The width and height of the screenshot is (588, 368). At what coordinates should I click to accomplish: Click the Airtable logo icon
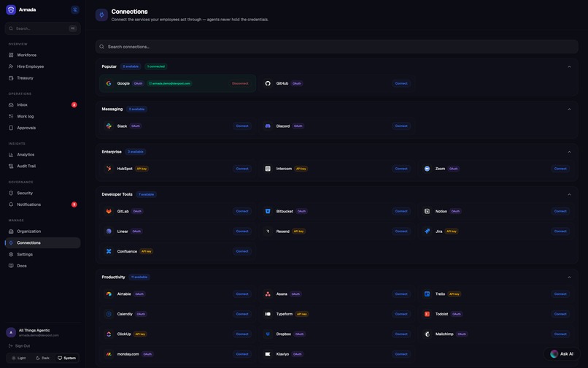coord(109,294)
